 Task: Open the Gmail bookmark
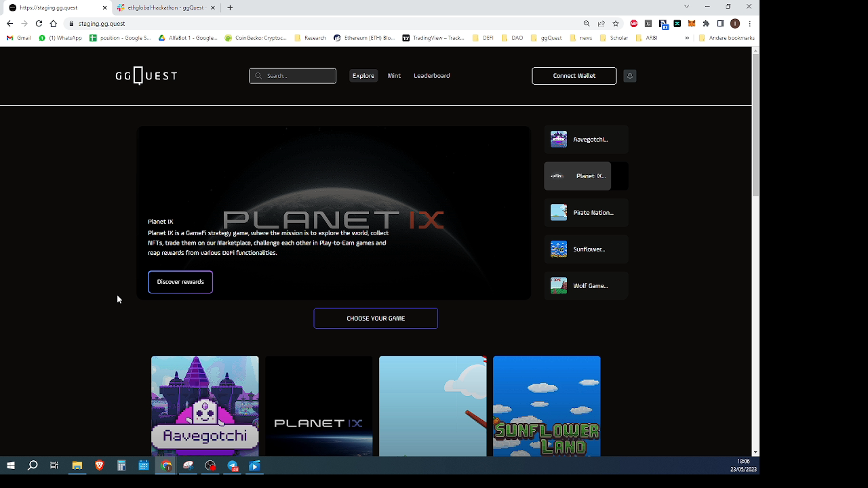18,38
